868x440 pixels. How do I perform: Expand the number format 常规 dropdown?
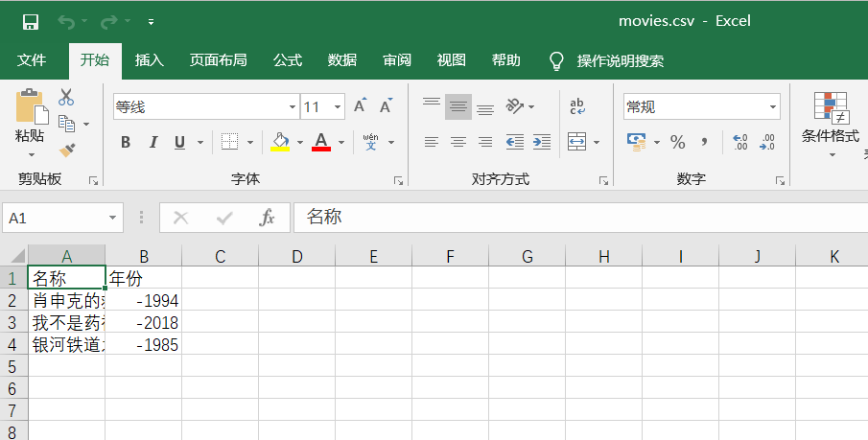pyautogui.click(x=773, y=106)
